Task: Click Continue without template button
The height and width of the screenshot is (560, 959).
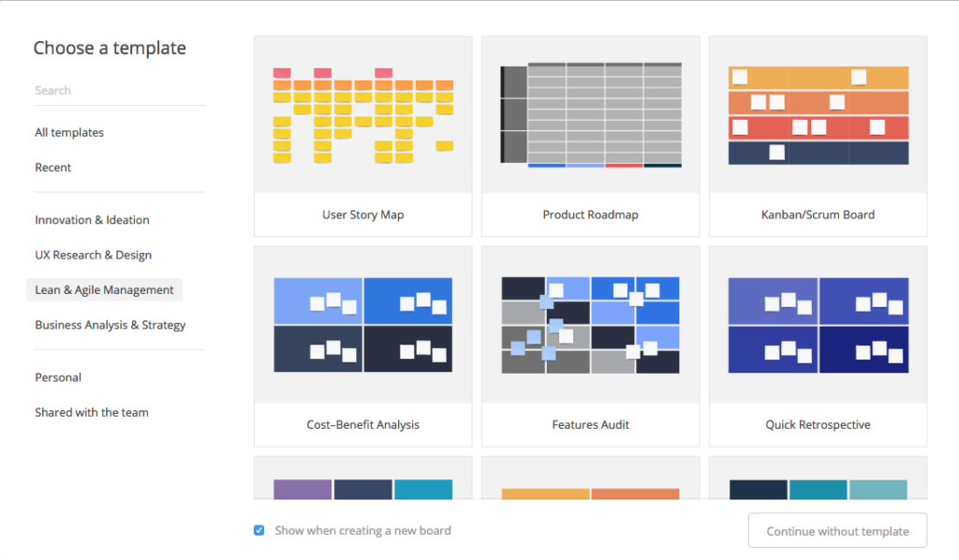Action: [837, 531]
